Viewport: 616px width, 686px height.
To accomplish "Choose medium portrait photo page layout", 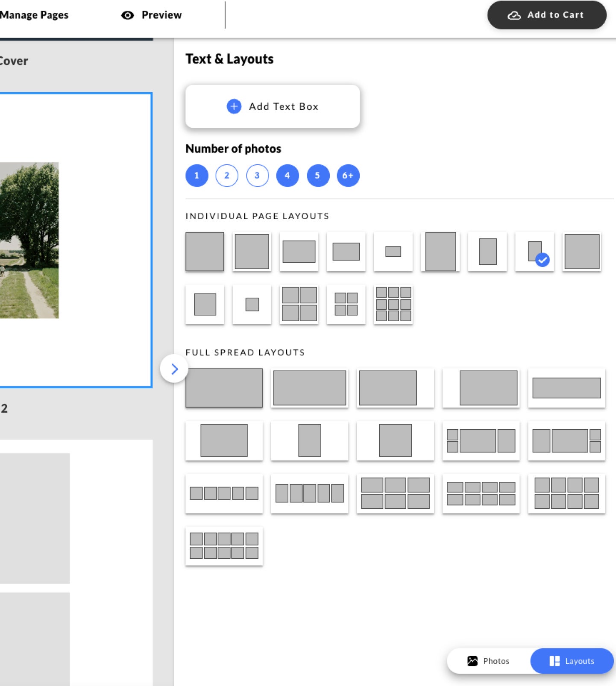I will [x=487, y=252].
